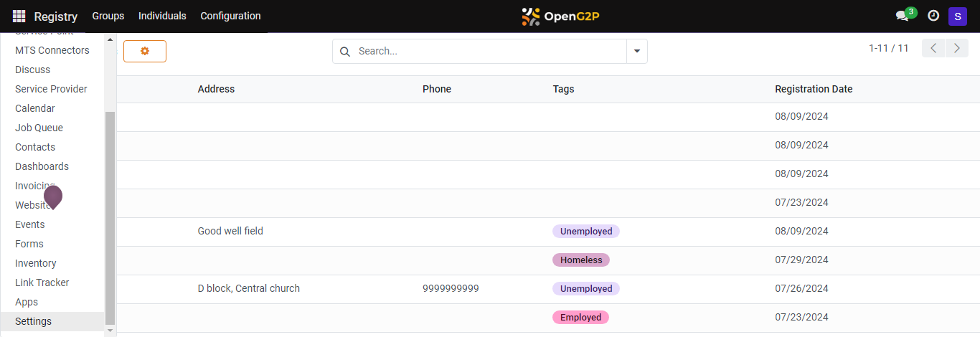Go to next page arrow
Screen dimensions: 980x337
pyautogui.click(x=957, y=48)
